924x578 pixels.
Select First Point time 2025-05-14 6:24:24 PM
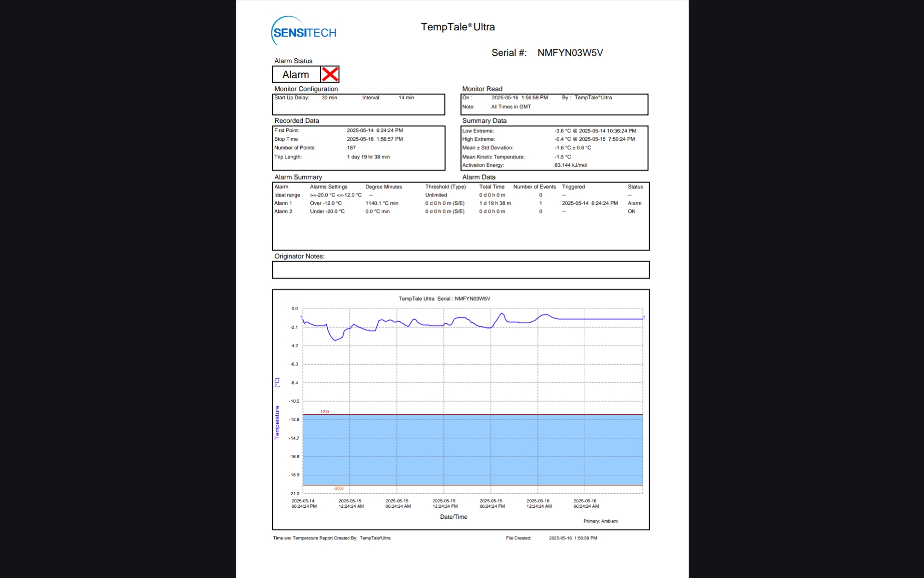[x=375, y=131]
